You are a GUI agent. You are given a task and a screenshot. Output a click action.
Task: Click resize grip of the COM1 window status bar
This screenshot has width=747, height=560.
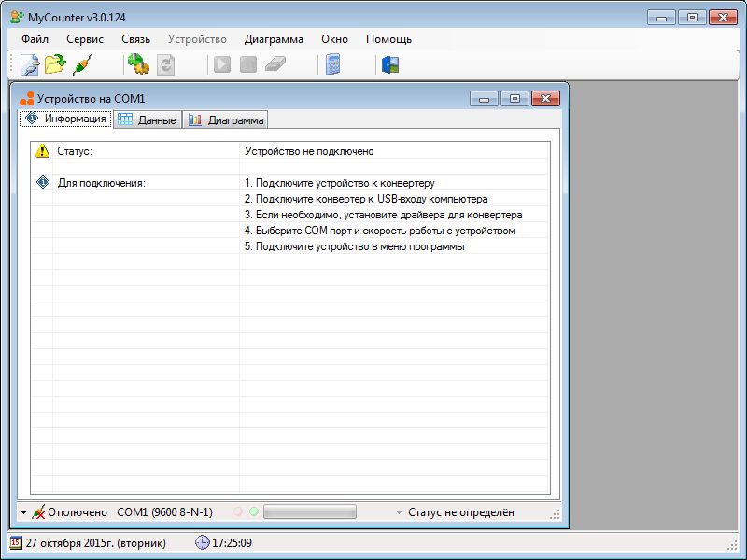[555, 514]
